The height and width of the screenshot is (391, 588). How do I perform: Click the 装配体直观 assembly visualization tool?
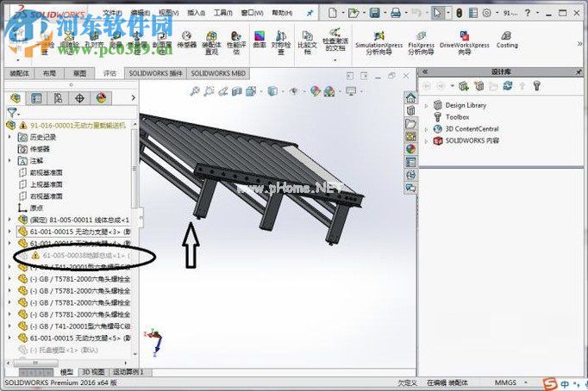coord(211,43)
